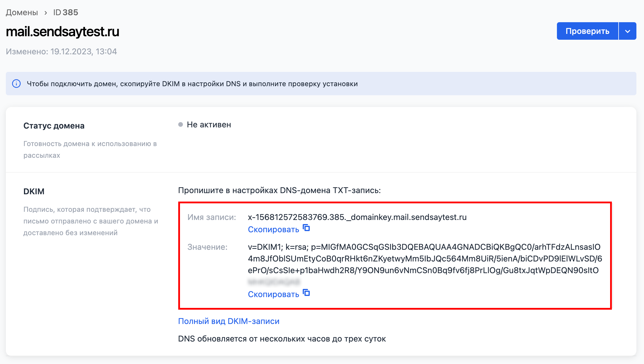Select the ID 385 breadcrumb item
Screen dimensions: 644x364
65,13
